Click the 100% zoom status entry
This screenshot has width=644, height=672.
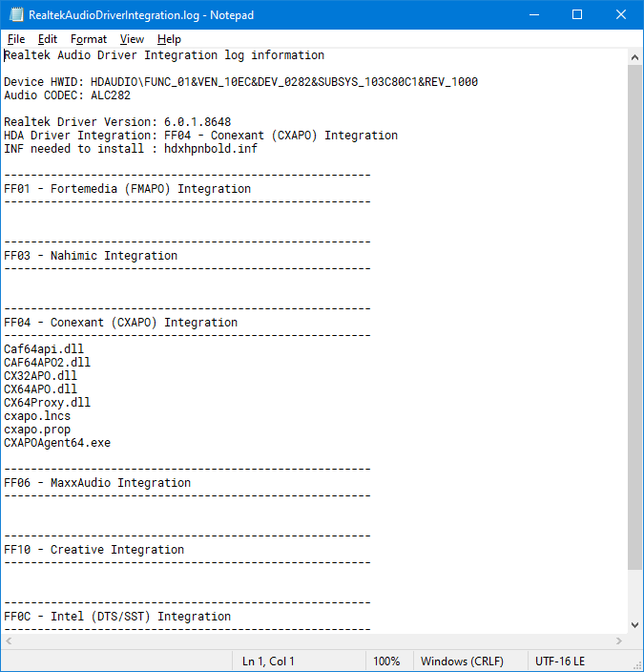pyautogui.click(x=386, y=661)
